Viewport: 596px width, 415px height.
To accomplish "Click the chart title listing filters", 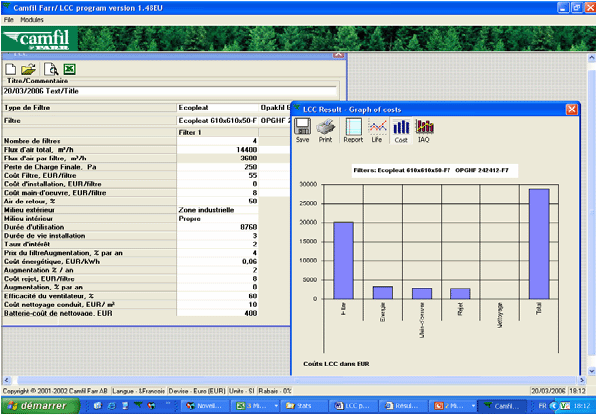I will (435, 170).
